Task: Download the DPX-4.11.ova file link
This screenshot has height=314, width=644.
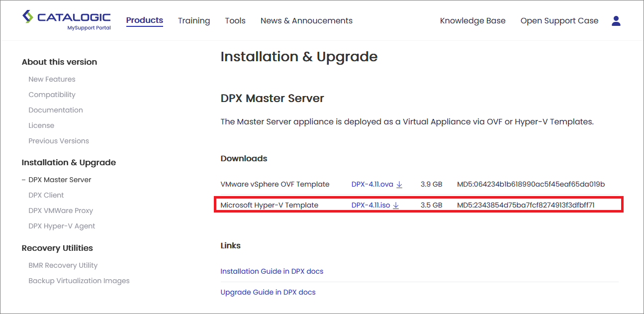Action: pos(372,184)
